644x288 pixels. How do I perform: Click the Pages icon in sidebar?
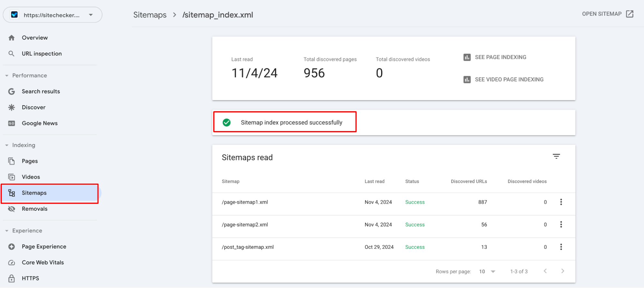pyautogui.click(x=12, y=161)
